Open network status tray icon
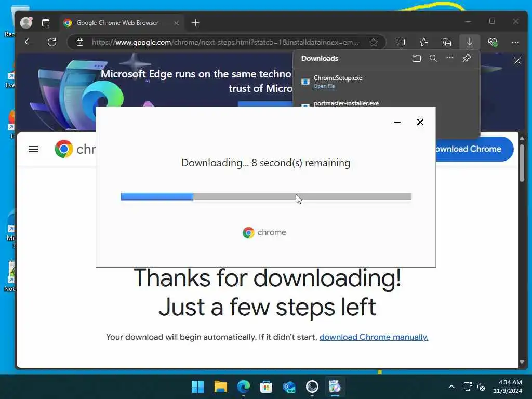Image resolution: width=532 pixels, height=399 pixels. click(x=468, y=387)
